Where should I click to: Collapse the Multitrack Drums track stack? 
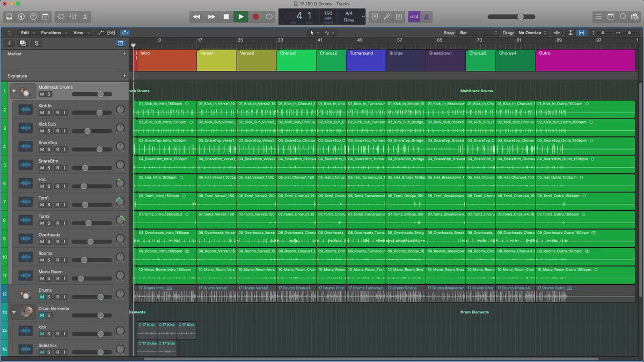coord(14,91)
